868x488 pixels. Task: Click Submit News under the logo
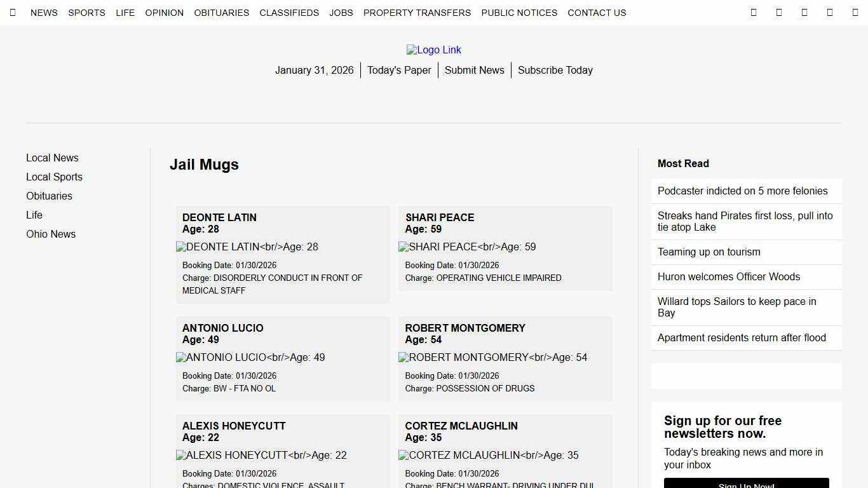pyautogui.click(x=474, y=71)
